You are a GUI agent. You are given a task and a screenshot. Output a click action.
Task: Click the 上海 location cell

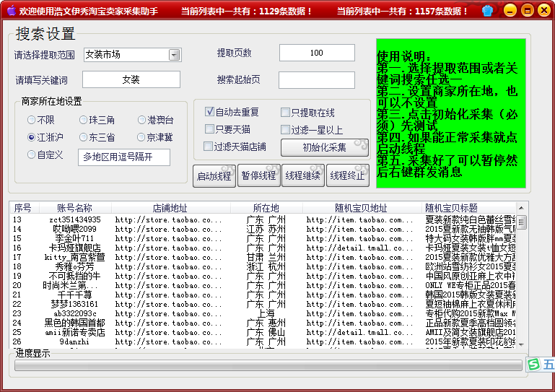pyautogui.click(x=266, y=314)
